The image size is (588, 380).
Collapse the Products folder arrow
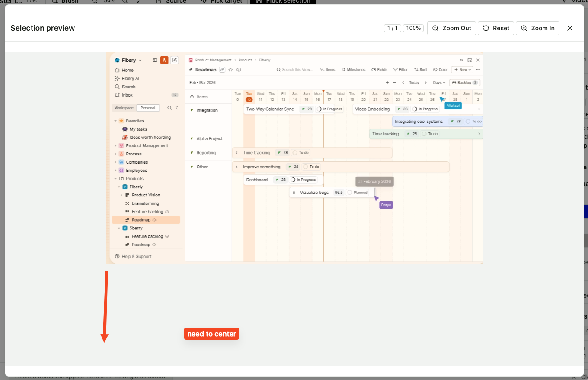pyautogui.click(x=115, y=178)
